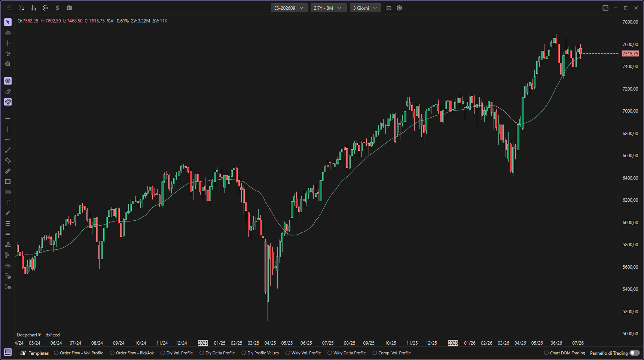Click the %V:-0,61% change readout
The image size is (644, 360).
(x=117, y=21)
